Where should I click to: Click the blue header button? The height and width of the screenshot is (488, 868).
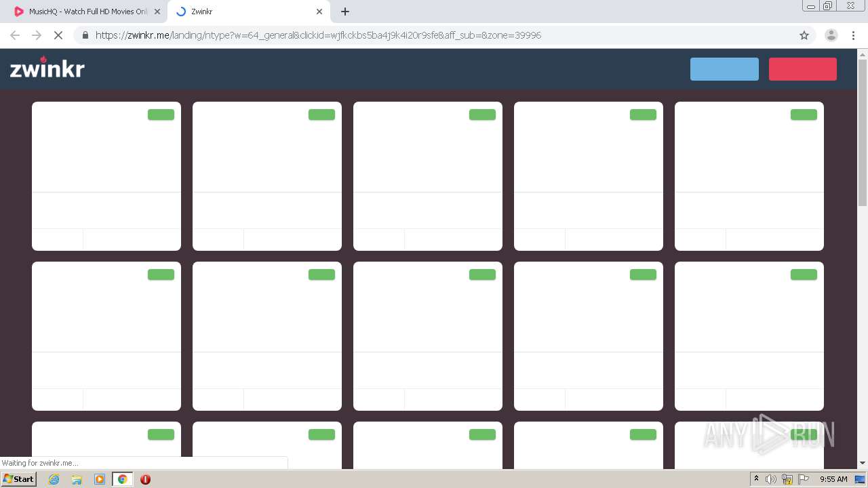(724, 69)
